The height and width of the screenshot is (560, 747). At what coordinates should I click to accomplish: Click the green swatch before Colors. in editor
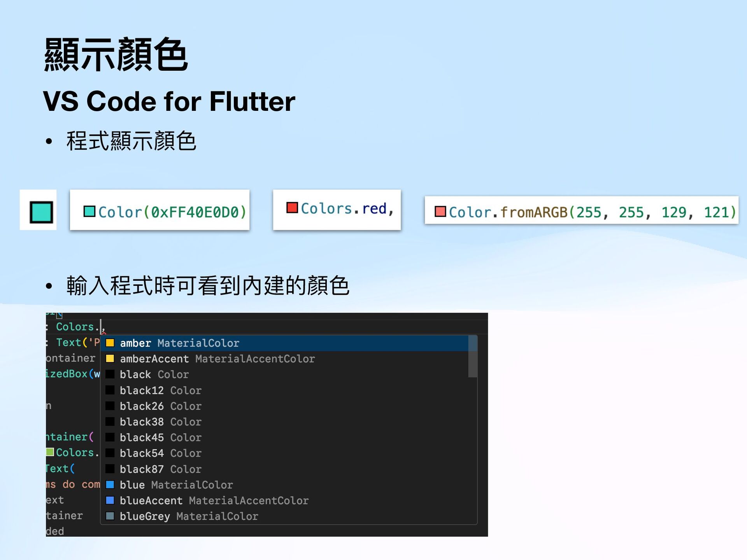50,452
